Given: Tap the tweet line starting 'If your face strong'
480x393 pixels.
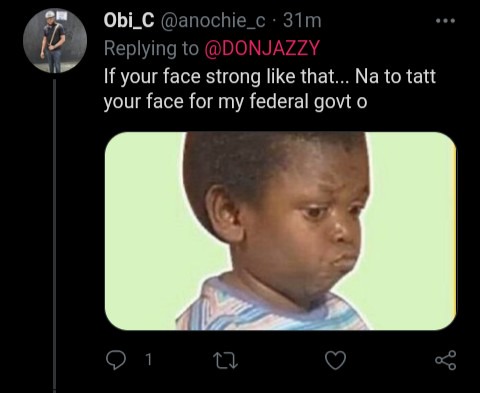Looking at the screenshot, I should (x=270, y=77).
